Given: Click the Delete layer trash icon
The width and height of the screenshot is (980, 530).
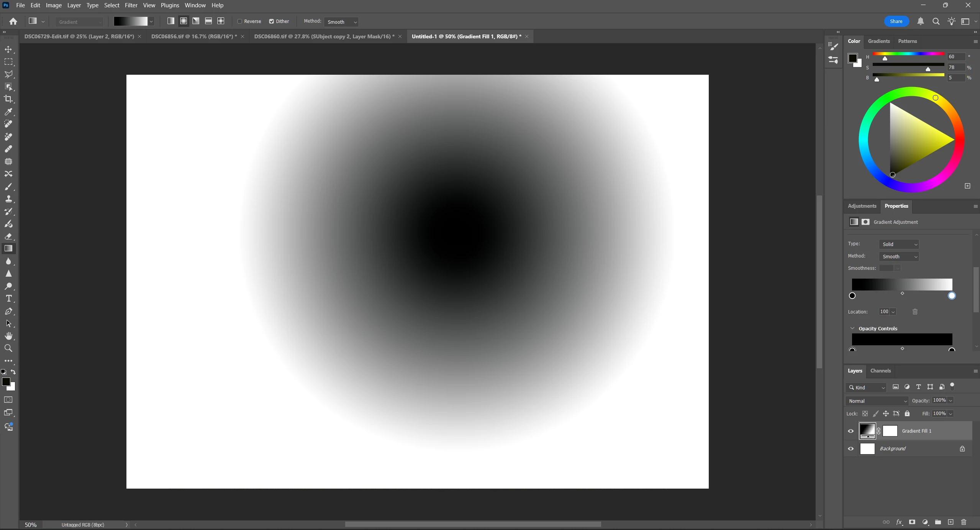Looking at the screenshot, I should (x=964, y=522).
